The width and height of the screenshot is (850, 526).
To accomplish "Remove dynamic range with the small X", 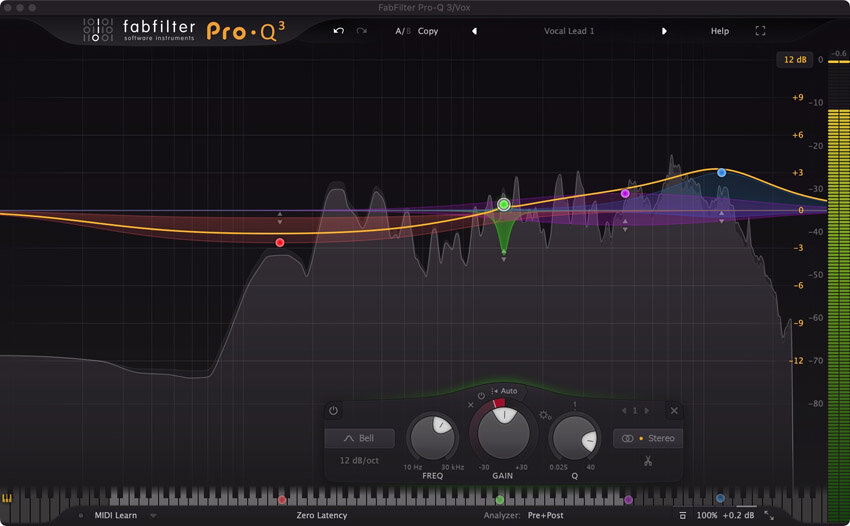I will [471, 405].
